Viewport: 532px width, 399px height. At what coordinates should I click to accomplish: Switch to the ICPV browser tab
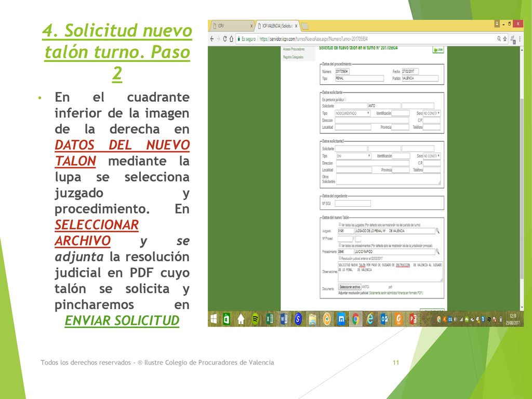click(x=232, y=26)
